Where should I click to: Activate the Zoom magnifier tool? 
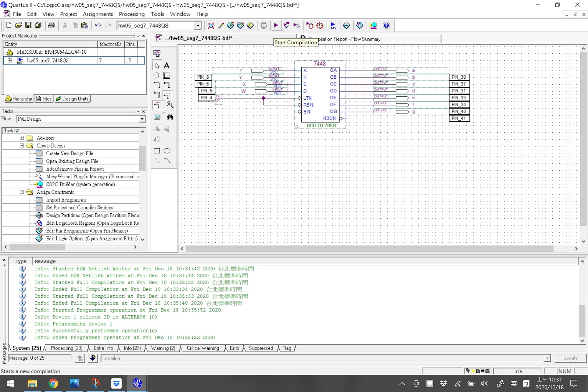pyautogui.click(x=170, y=105)
